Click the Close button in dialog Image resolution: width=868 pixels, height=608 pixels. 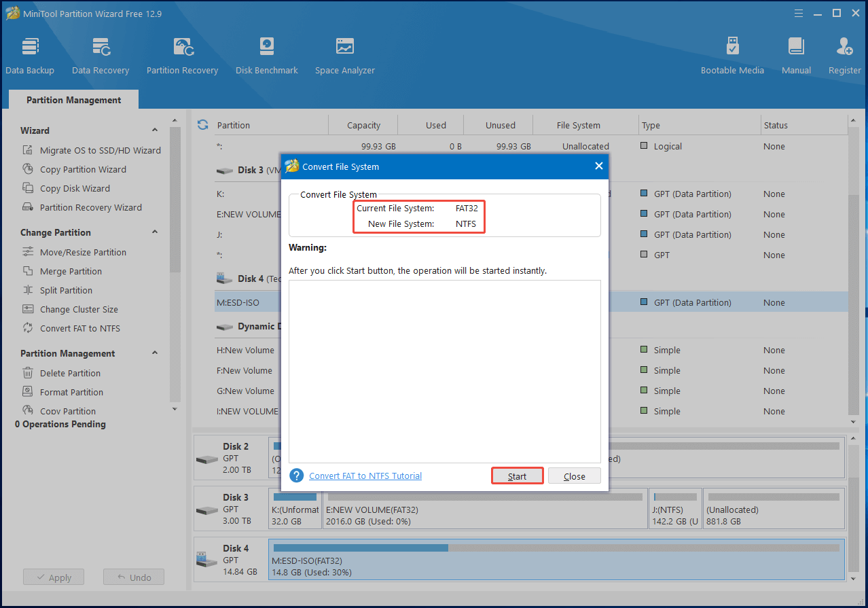pos(575,476)
